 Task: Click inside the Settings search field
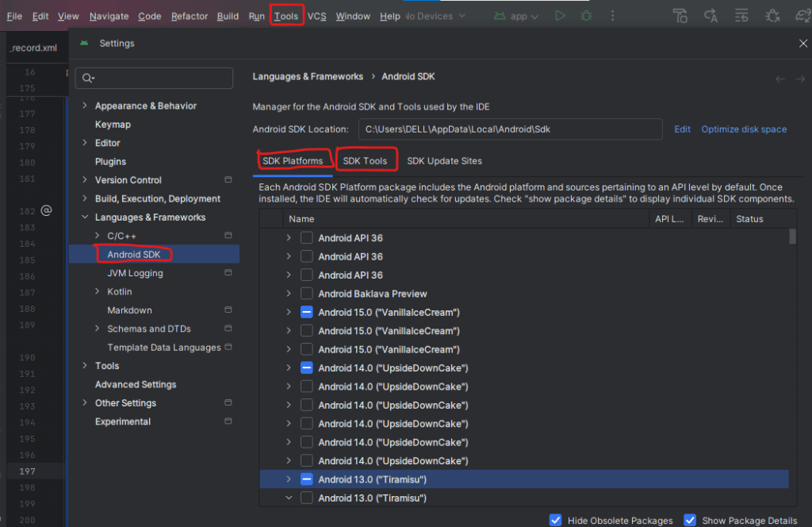[154, 78]
